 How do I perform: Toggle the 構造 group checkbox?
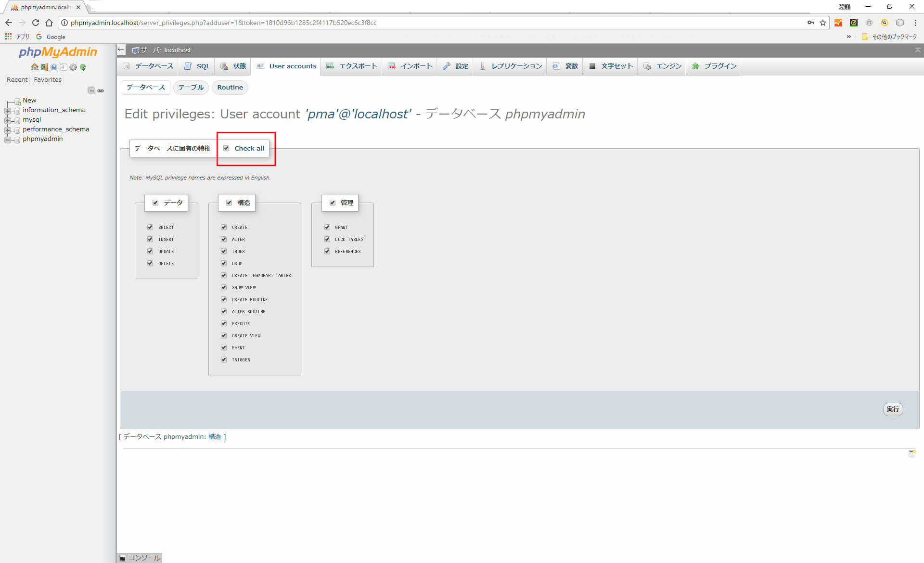pyautogui.click(x=229, y=203)
